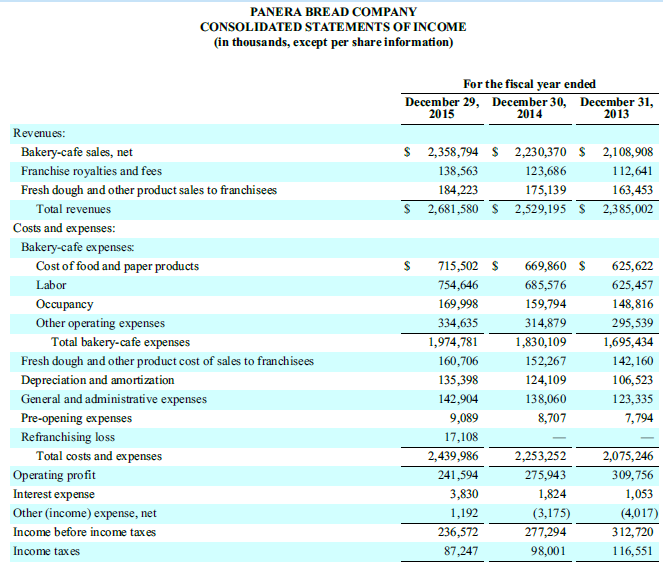The width and height of the screenshot is (663, 563).
Task: Select the Consolidated Statements of Income heading
Action: coord(333,26)
